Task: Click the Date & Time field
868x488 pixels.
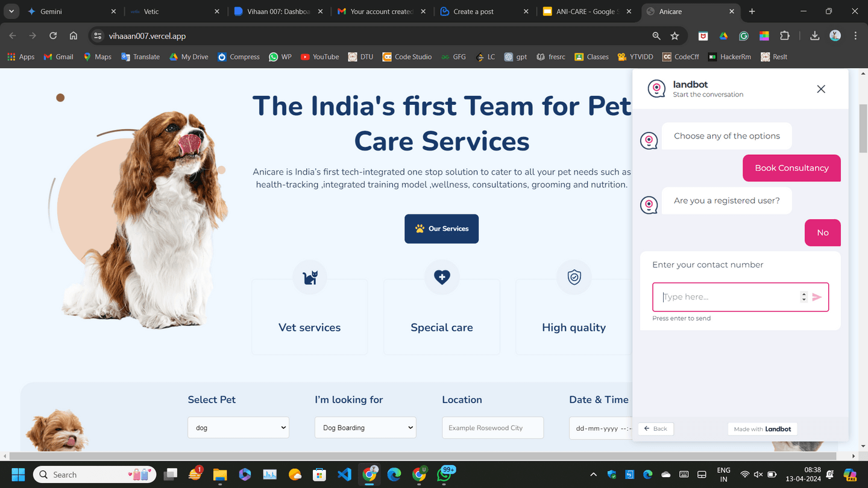Action: [600, 428]
